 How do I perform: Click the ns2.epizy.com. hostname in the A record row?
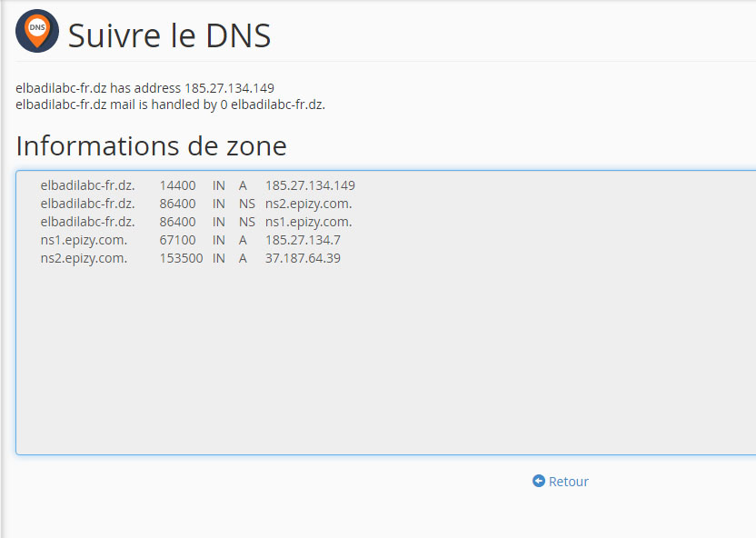(x=84, y=258)
